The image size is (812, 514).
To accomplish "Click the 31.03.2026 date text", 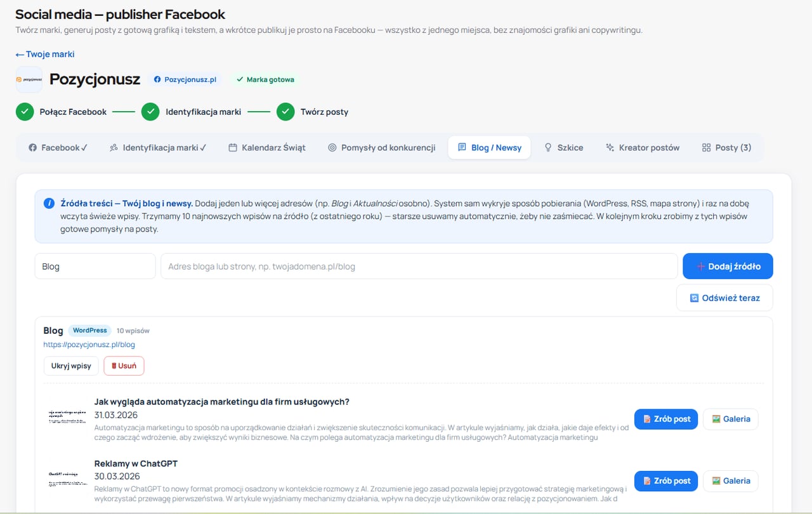I will 117,415.
